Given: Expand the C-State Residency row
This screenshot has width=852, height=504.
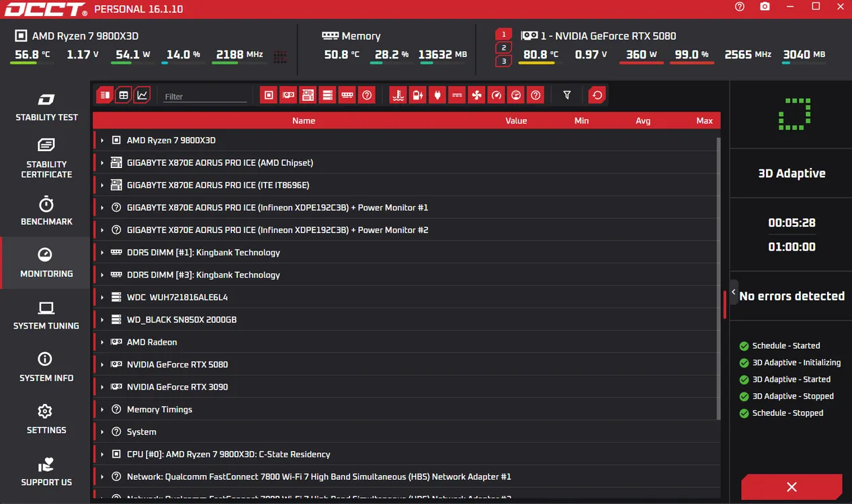Looking at the screenshot, I should (x=102, y=454).
